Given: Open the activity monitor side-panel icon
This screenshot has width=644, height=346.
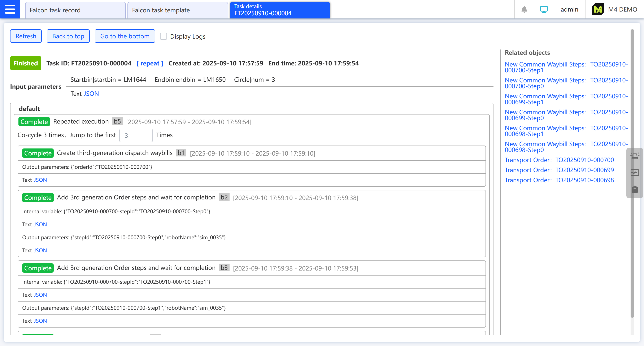Looking at the screenshot, I should [635, 173].
